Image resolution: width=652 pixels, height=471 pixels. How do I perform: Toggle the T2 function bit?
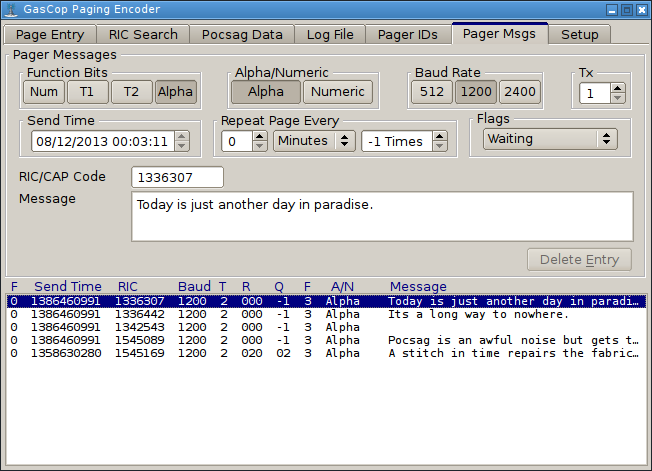[x=131, y=92]
